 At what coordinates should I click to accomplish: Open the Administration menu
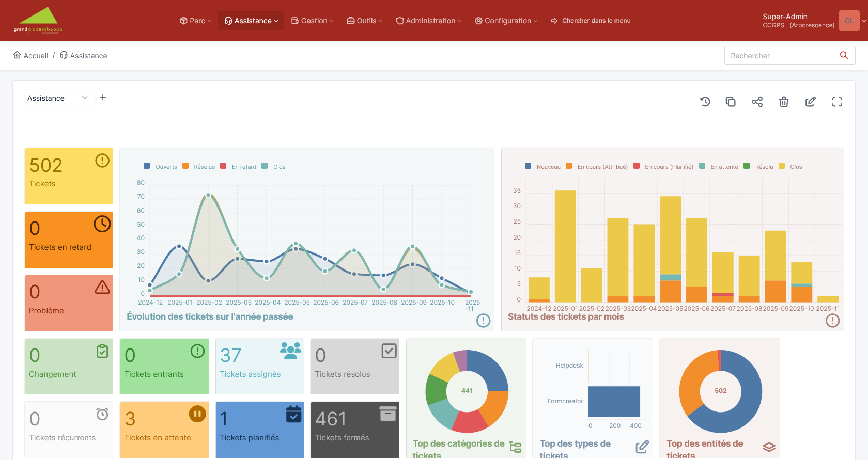tap(429, 21)
